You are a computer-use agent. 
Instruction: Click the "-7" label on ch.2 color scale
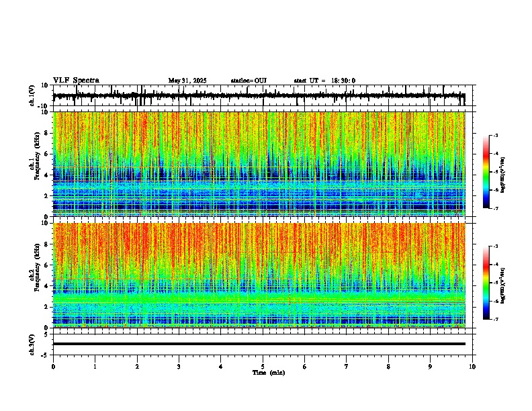[x=495, y=319]
